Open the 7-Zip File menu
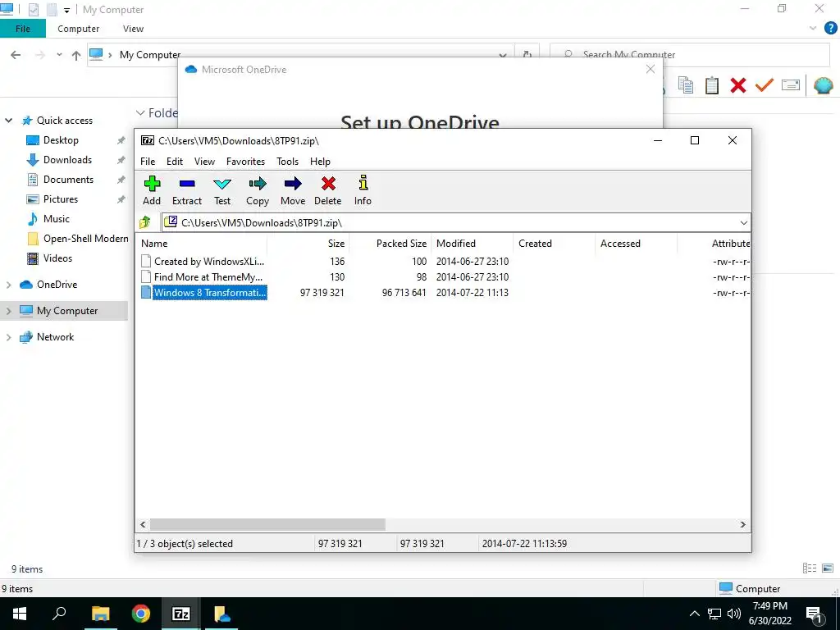 148,162
